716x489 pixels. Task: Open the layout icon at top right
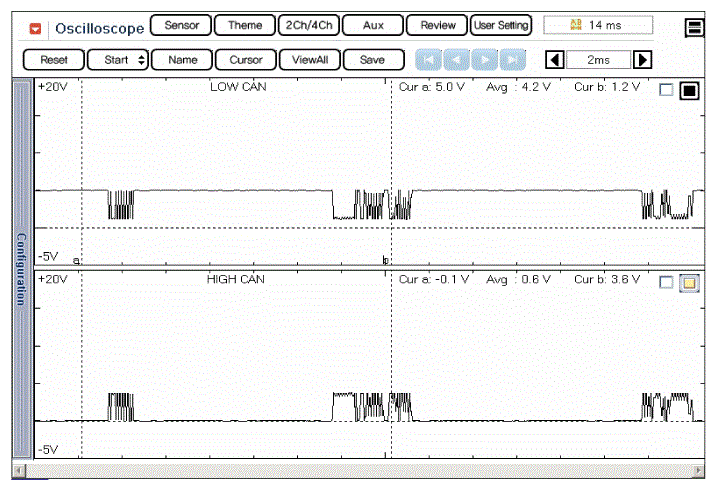point(694,28)
